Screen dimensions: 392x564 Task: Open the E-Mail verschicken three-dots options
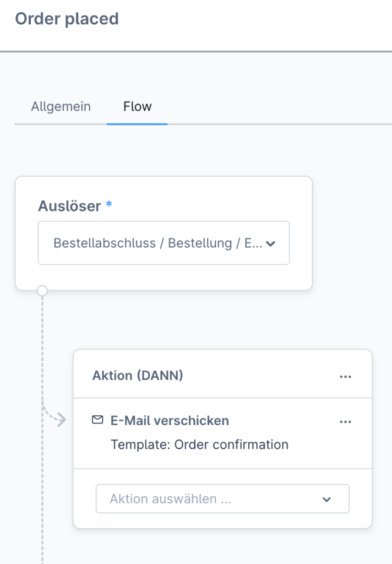[345, 422]
